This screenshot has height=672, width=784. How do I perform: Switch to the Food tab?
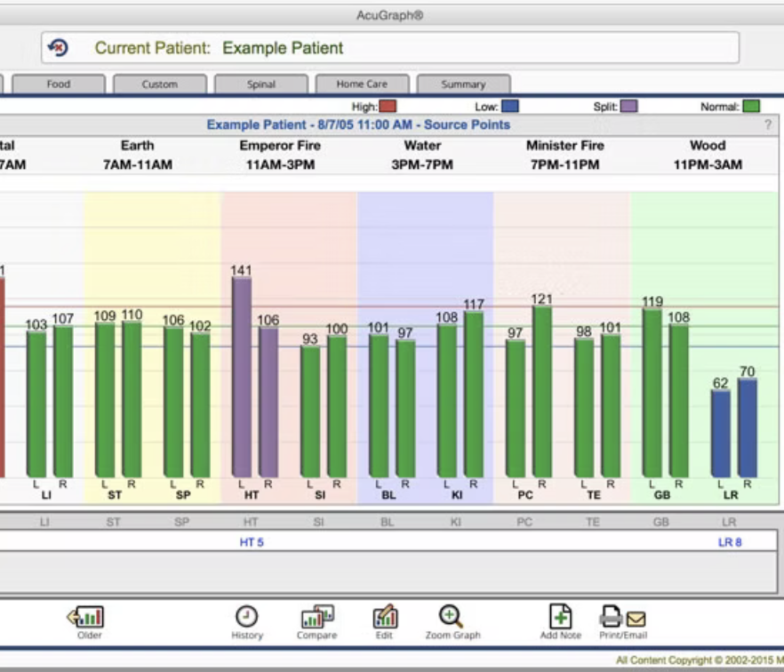[59, 84]
